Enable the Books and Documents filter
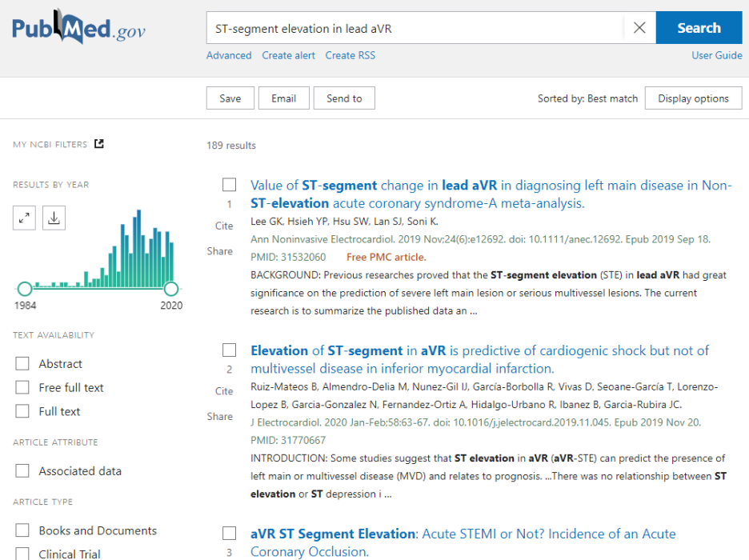 click(22, 530)
